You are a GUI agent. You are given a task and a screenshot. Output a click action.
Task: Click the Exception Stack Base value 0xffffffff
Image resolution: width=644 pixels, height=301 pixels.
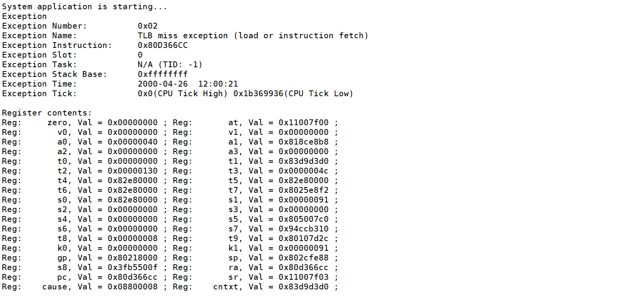162,74
